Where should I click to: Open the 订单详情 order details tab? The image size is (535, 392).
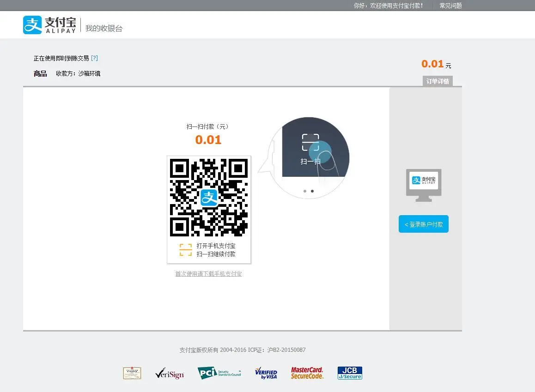click(x=438, y=81)
